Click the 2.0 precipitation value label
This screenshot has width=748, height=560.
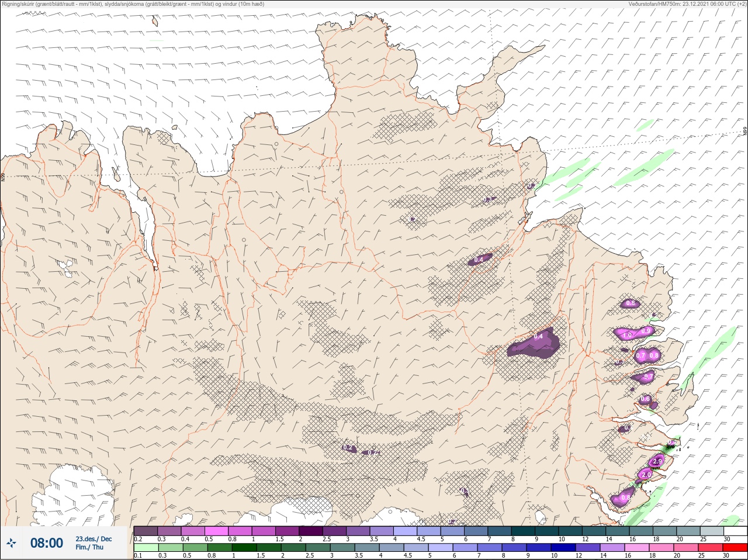pyautogui.click(x=646, y=475)
